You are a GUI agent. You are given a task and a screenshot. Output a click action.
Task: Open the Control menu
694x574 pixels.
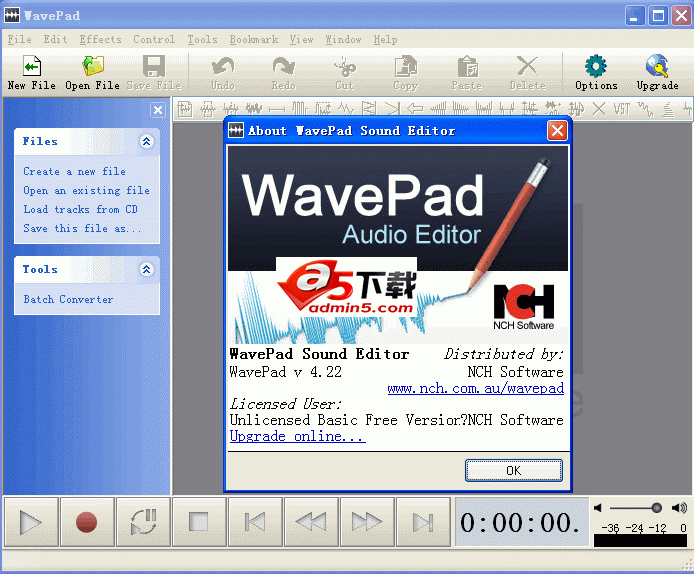[x=154, y=39]
